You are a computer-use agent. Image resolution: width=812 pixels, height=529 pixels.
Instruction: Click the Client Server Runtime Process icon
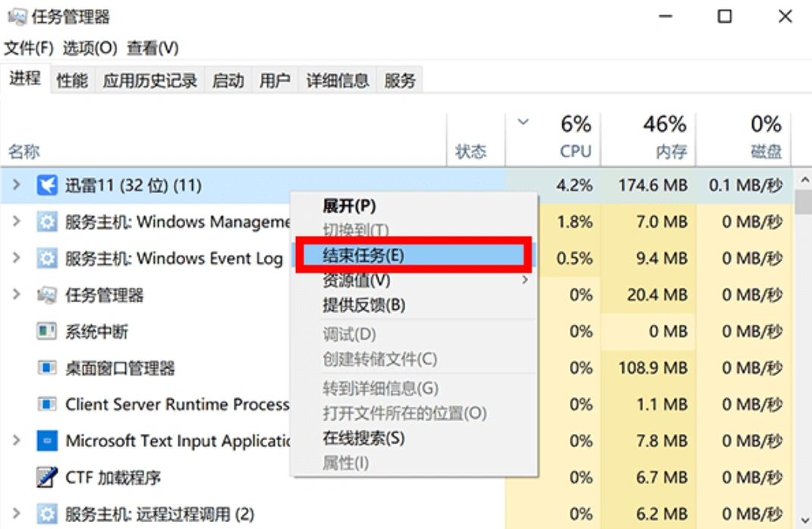point(47,405)
